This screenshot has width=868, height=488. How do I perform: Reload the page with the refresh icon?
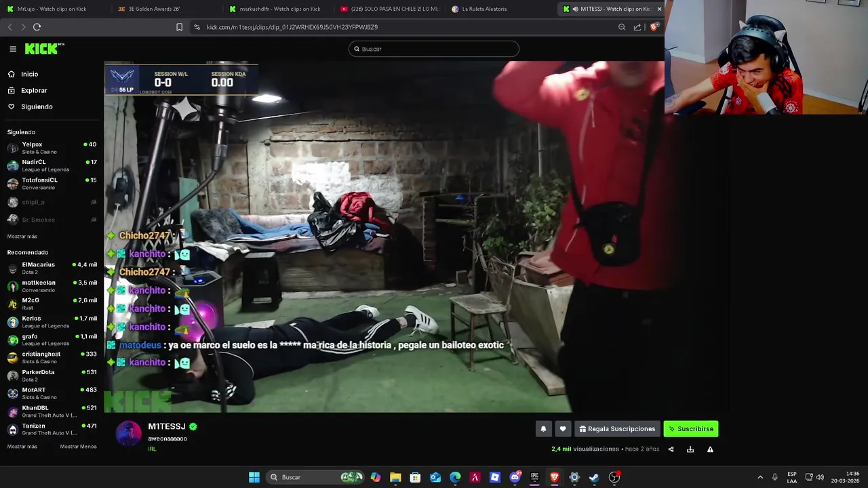(x=37, y=27)
